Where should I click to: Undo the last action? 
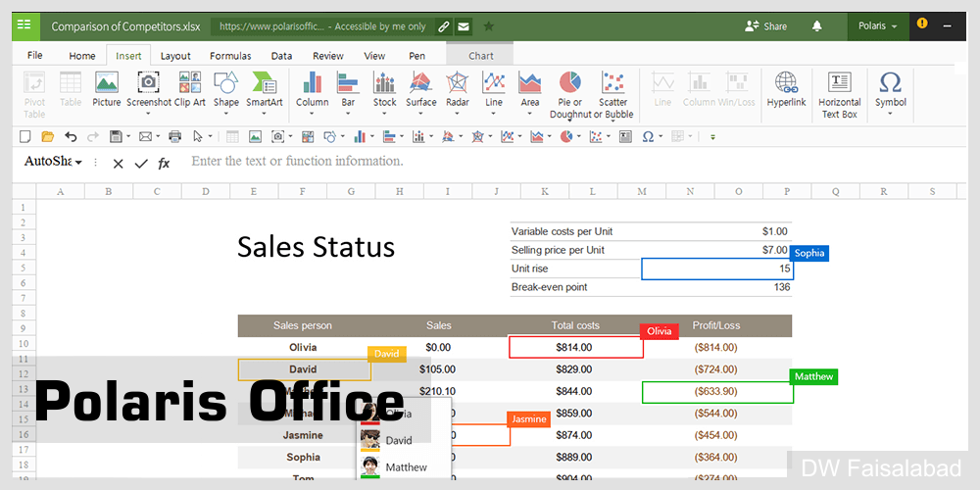71,136
